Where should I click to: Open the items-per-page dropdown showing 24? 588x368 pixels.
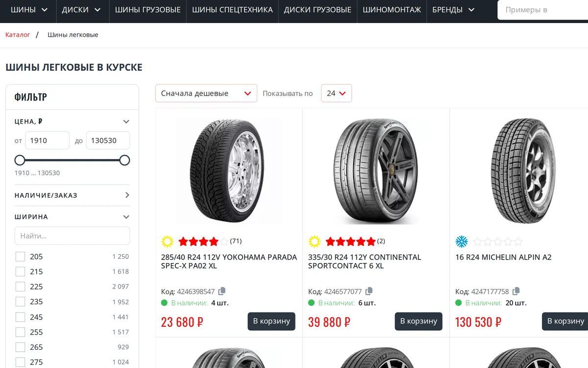click(x=336, y=93)
